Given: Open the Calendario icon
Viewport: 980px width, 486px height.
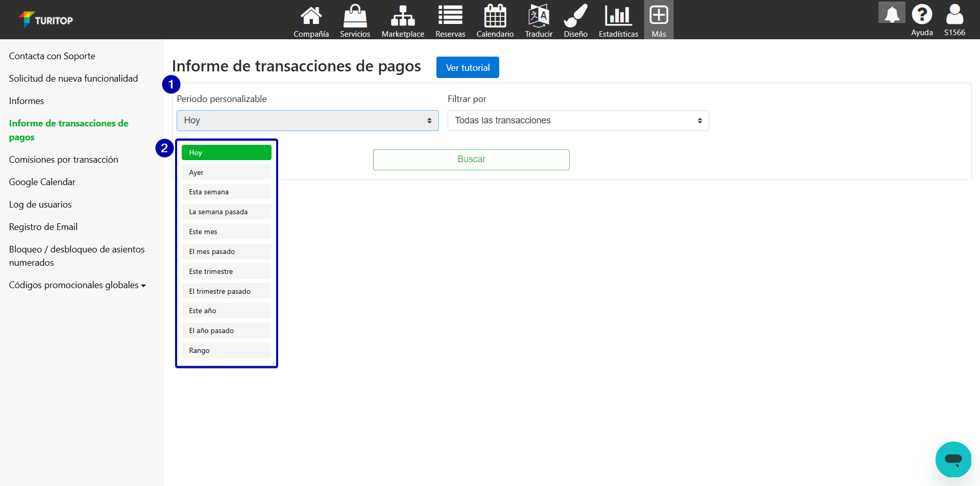Looking at the screenshot, I should [495, 16].
